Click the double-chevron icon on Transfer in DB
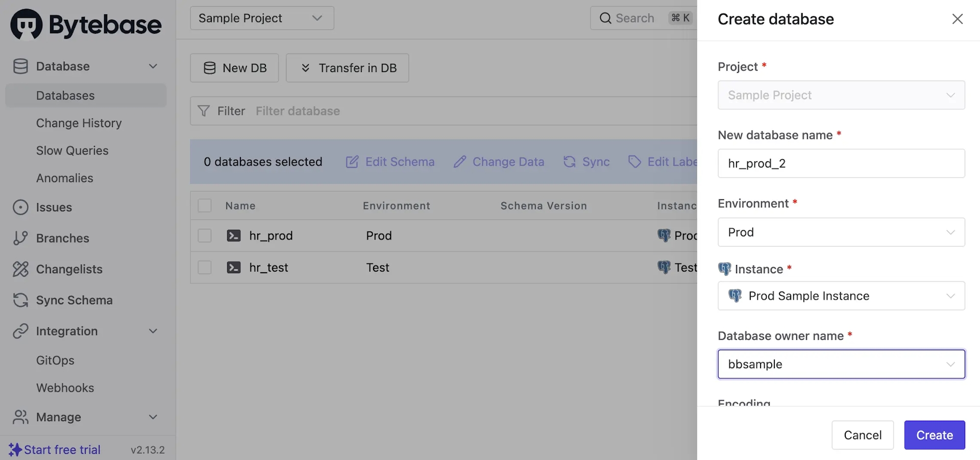This screenshot has width=980, height=460. pyautogui.click(x=305, y=68)
